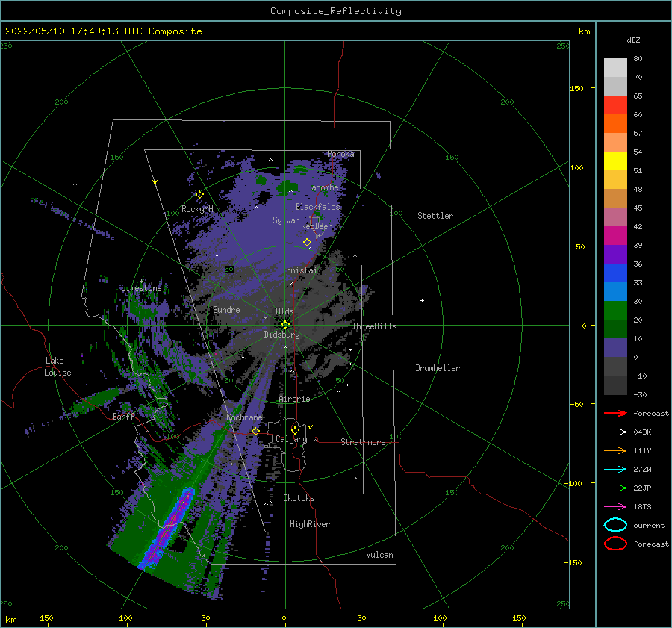Click the light gray swatch between 80 and 70 dBZ

[615, 68]
